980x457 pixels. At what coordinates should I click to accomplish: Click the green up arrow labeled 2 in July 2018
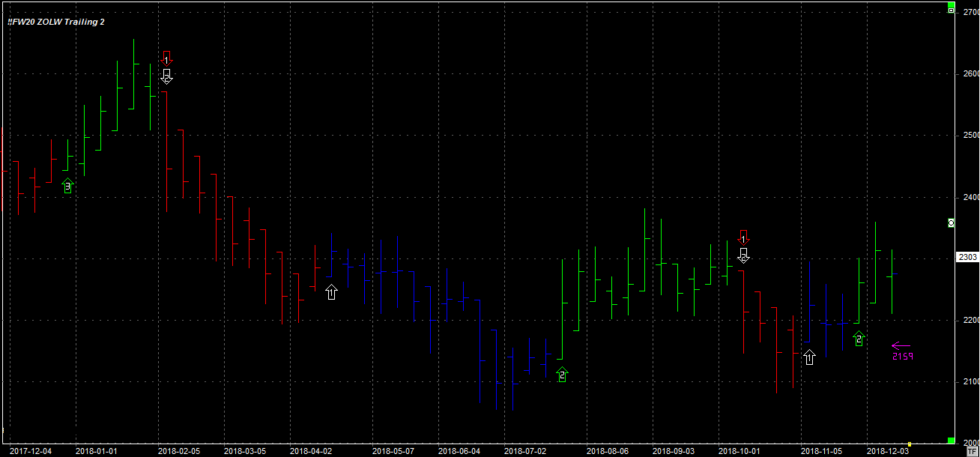(562, 375)
